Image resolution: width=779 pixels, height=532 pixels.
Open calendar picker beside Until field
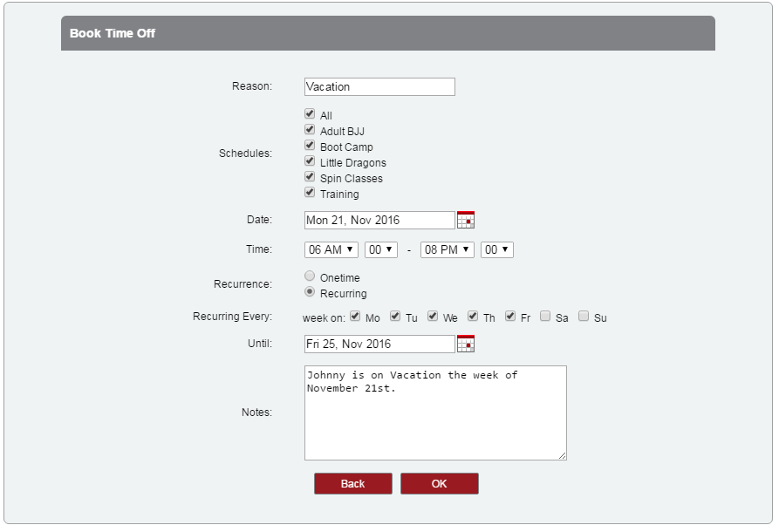click(x=466, y=344)
